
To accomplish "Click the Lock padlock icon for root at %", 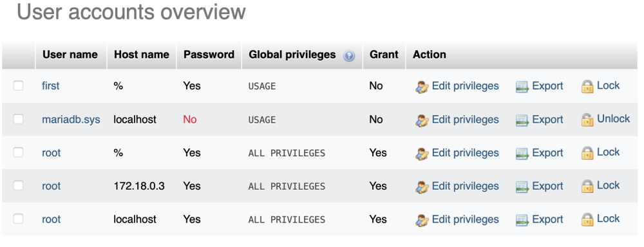I will pyautogui.click(x=587, y=153).
